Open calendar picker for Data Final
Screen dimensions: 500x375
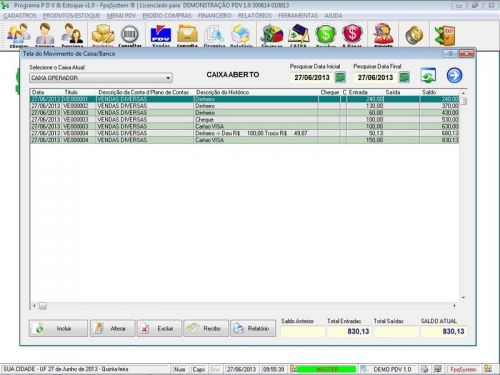pyautogui.click(x=404, y=77)
